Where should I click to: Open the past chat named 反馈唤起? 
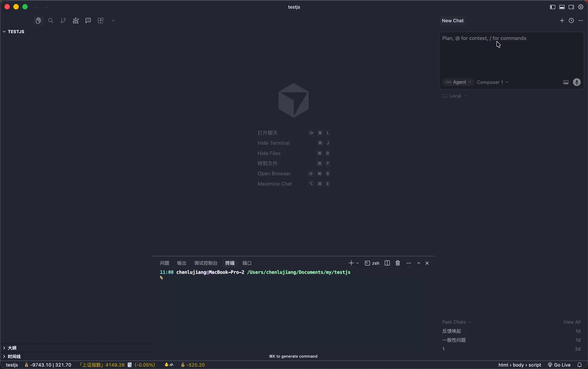tap(451, 331)
